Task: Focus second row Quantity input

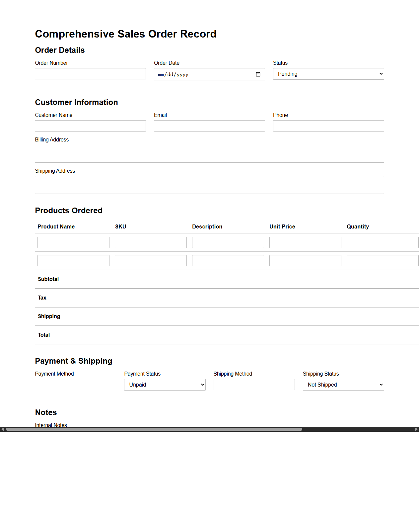Action: 383,261
